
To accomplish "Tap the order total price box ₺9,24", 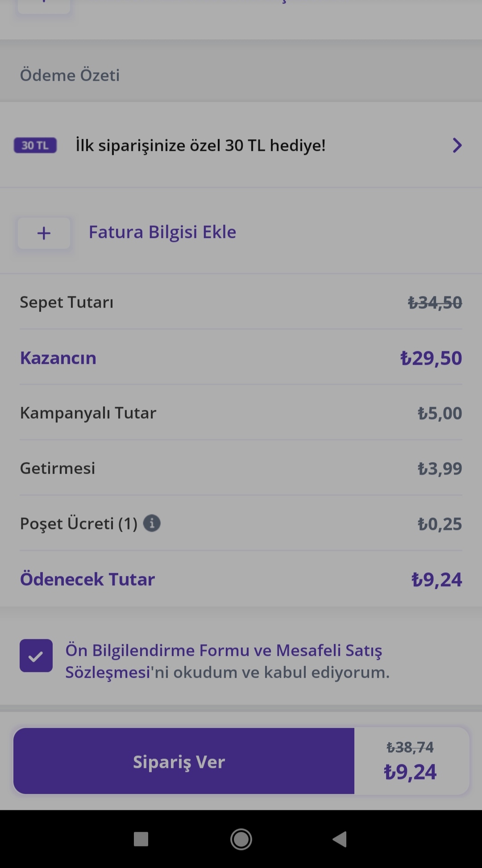I will pos(411,762).
